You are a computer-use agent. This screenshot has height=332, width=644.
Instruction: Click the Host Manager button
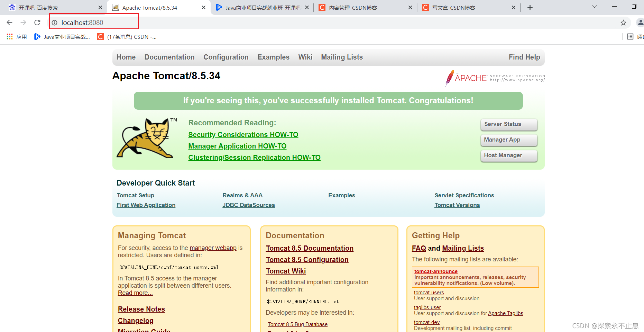(509, 155)
